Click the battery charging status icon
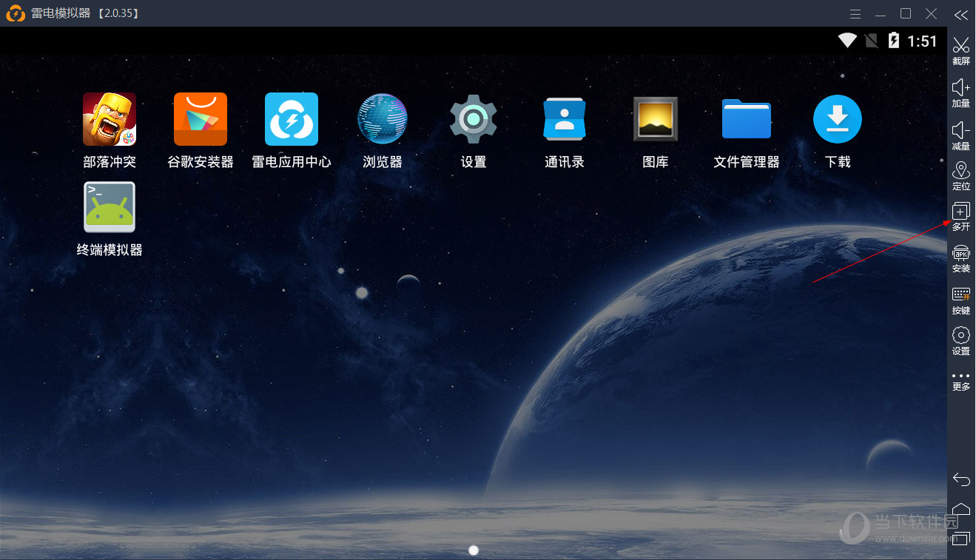This screenshot has width=976, height=560. click(x=894, y=41)
